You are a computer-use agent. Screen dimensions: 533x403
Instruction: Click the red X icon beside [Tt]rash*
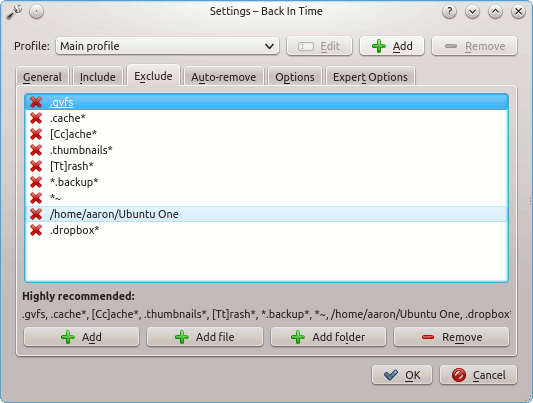[x=36, y=166]
